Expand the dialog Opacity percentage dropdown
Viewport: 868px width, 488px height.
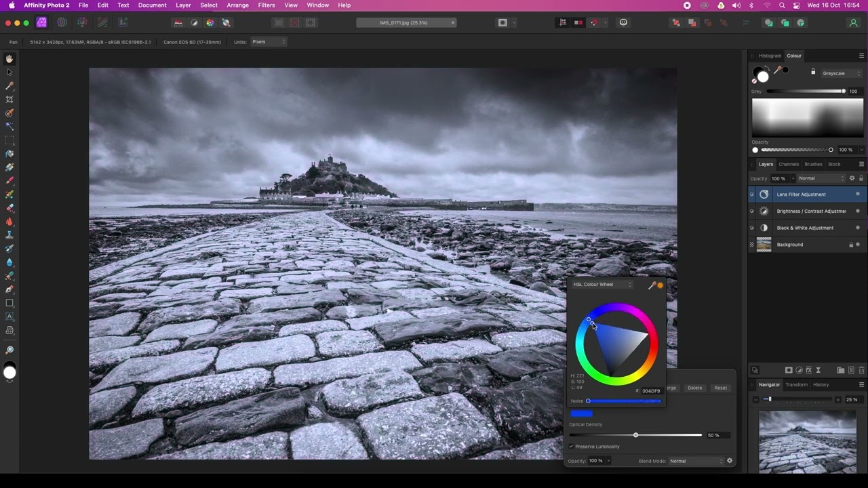(608, 461)
